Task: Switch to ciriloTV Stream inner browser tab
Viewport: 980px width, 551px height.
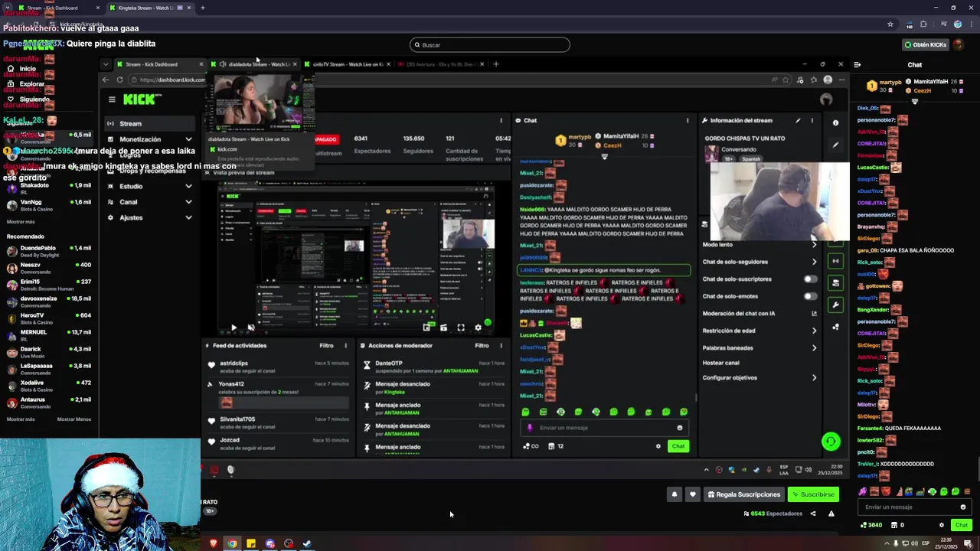Action: pyautogui.click(x=348, y=64)
